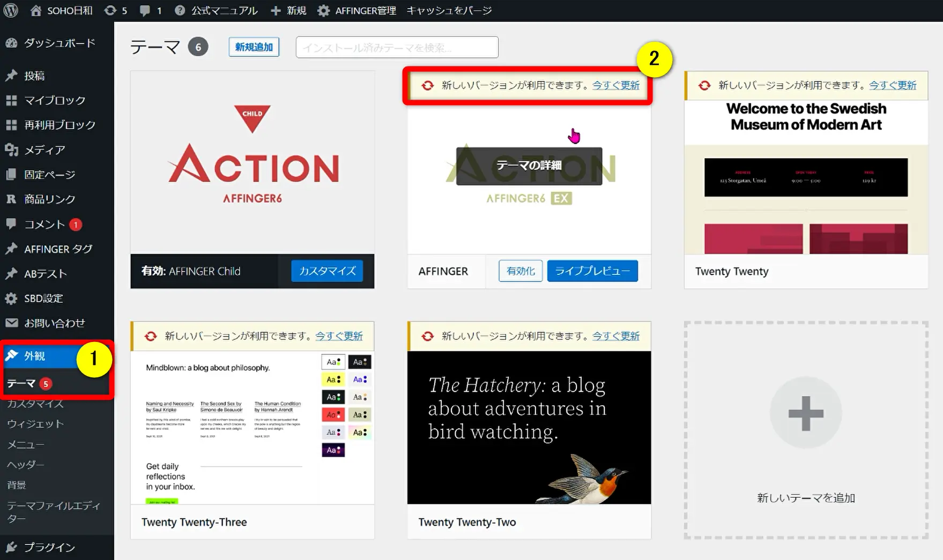This screenshot has height=560, width=943.
Task: Open the updates icon in admin bar
Action: (110, 10)
